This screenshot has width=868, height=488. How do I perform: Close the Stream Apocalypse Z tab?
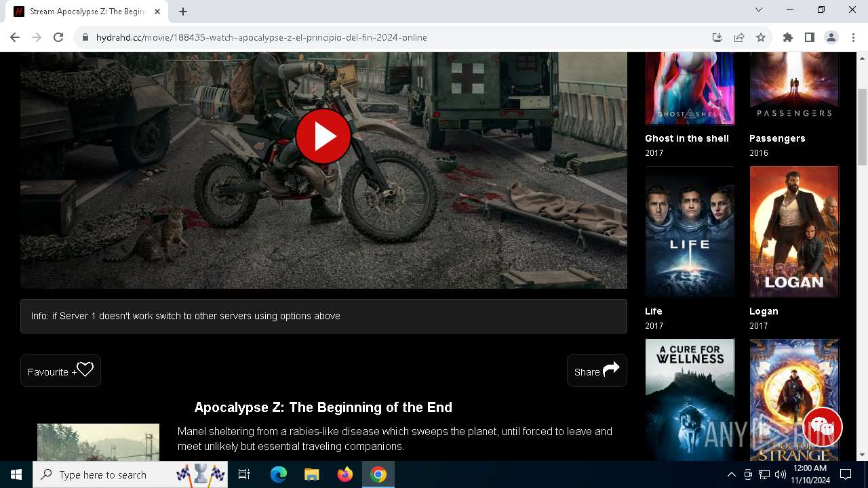[x=157, y=12]
